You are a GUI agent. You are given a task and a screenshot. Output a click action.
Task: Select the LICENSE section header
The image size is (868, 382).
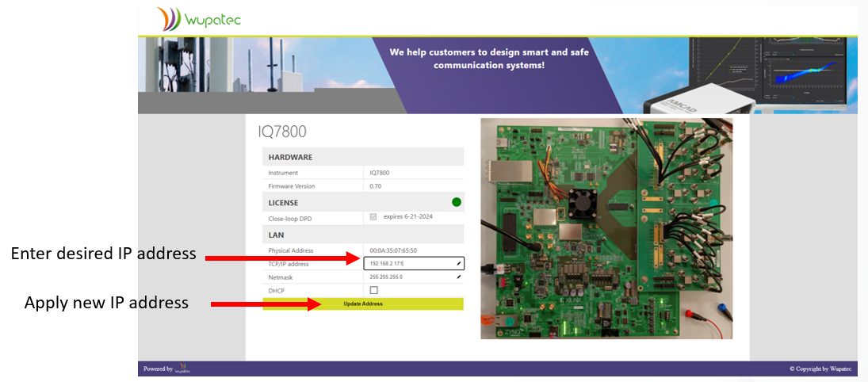point(362,203)
